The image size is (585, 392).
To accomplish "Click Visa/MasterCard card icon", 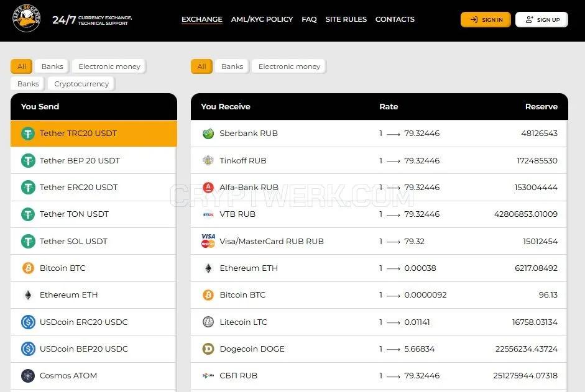I will click(208, 241).
